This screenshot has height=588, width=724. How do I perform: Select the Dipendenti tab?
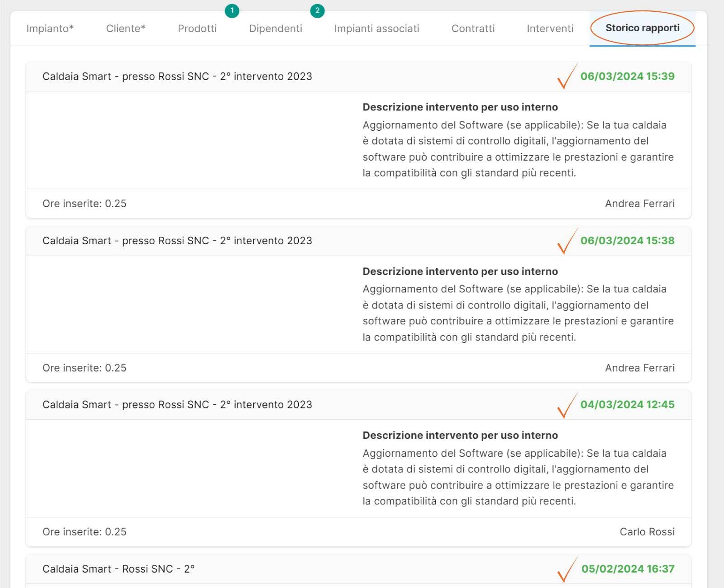(276, 28)
